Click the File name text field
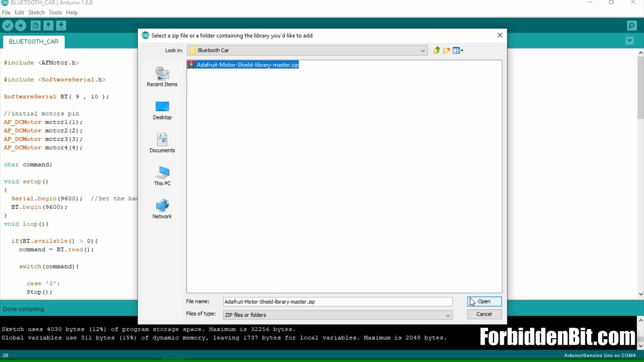 point(337,302)
